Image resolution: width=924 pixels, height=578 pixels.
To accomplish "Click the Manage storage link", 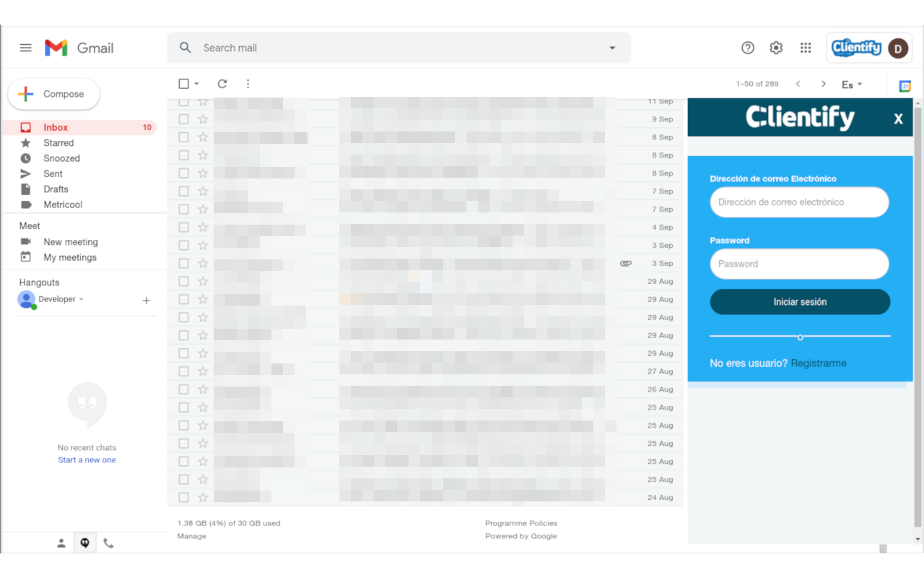I will point(191,536).
